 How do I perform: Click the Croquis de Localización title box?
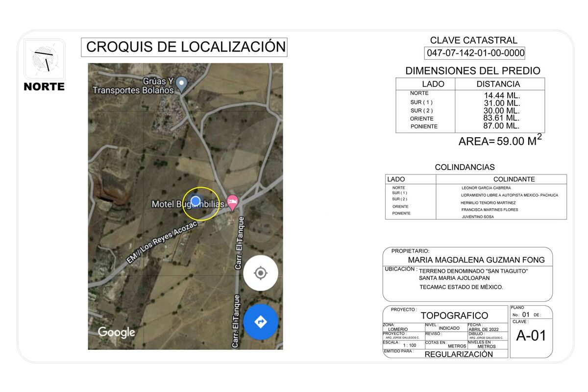184,47
